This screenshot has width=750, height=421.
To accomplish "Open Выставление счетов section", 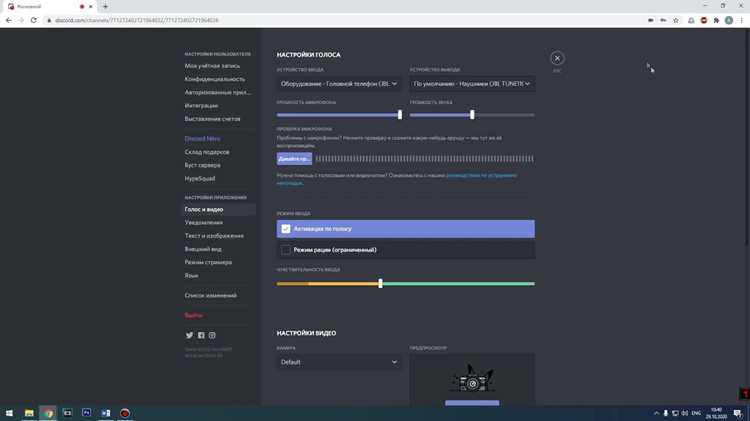I will pyautogui.click(x=212, y=119).
